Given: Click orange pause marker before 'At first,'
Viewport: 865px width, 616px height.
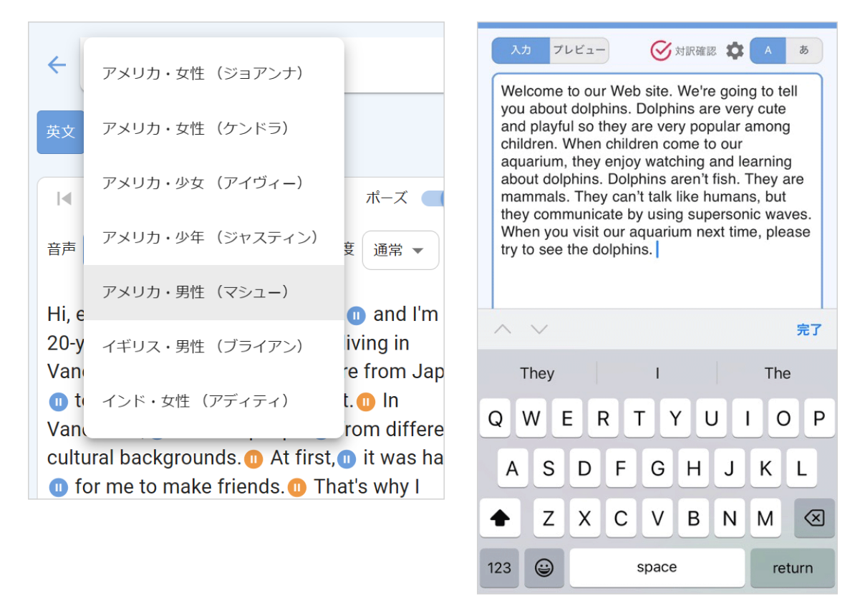Looking at the screenshot, I should pos(253,458).
